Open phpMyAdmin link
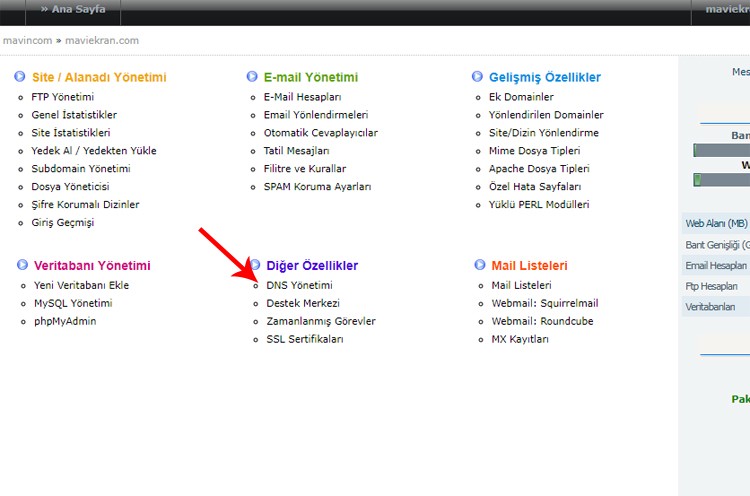This screenshot has width=750, height=496. (67, 321)
